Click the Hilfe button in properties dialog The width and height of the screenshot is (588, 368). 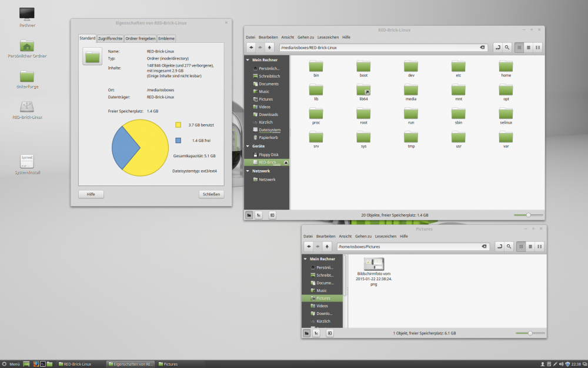tap(91, 194)
